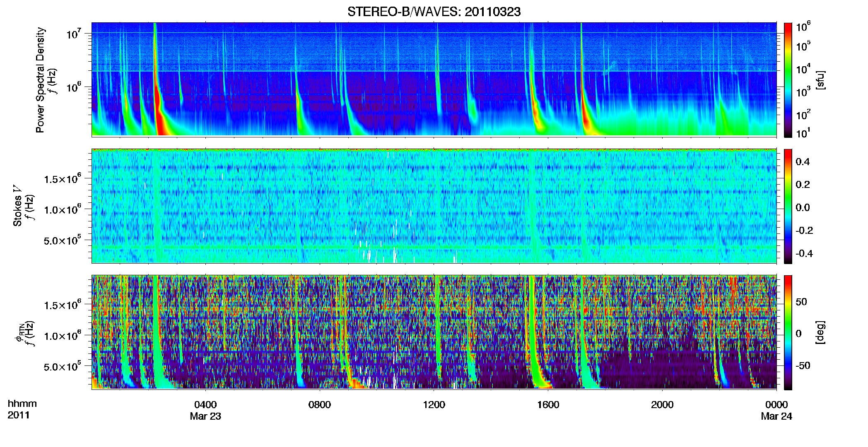Click the 0.4 color bar value
The width and height of the screenshot is (868, 447).
coord(803,162)
